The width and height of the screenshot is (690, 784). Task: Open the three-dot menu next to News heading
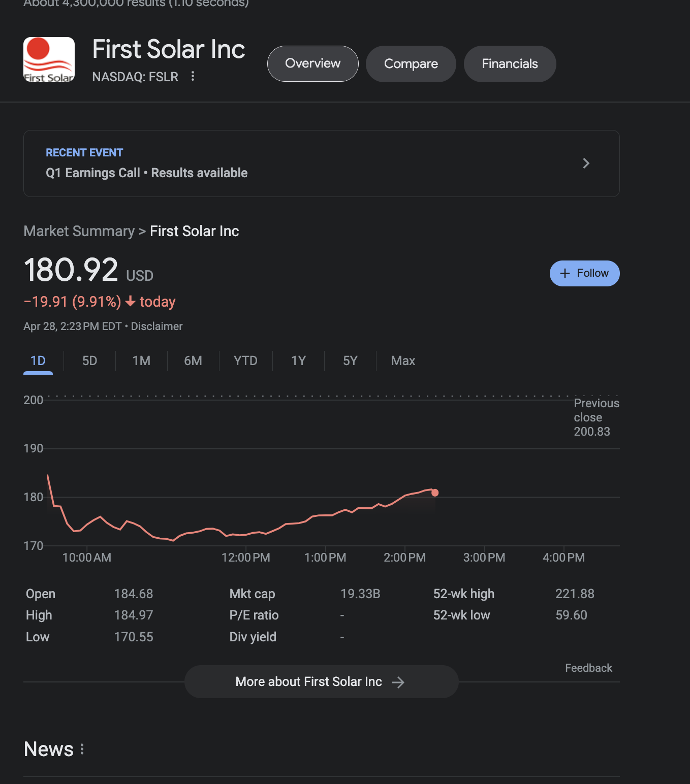coord(83,749)
